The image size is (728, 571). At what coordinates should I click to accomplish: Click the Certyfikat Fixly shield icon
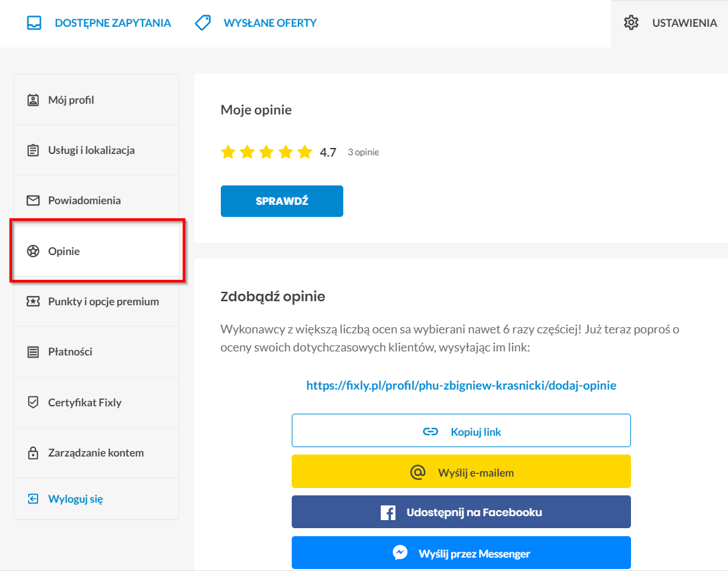point(33,402)
